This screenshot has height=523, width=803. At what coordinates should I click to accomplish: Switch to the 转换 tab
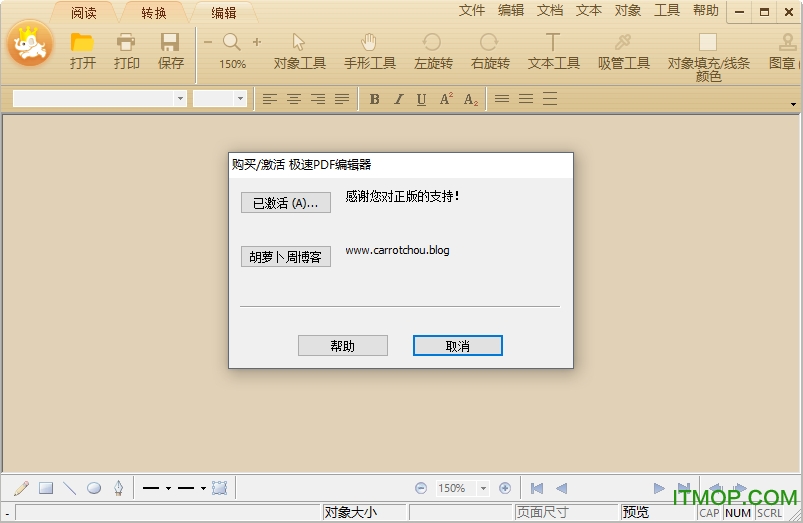[154, 13]
